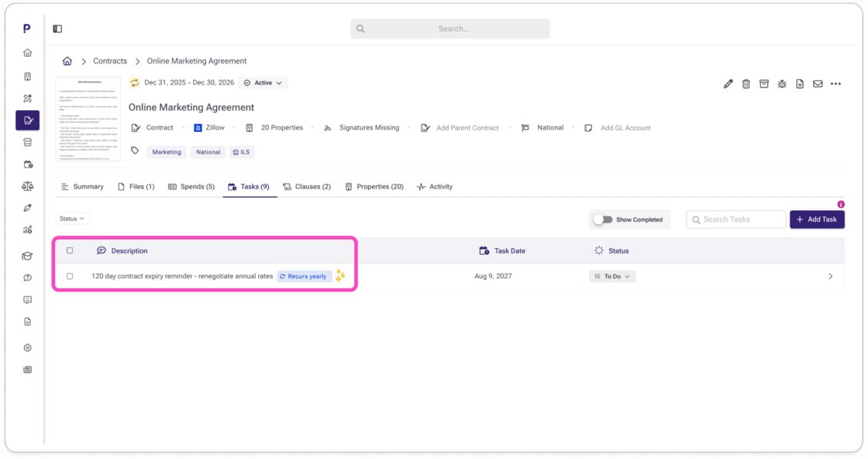Sort by Task Date column header
This screenshot has height=459, width=868.
pyautogui.click(x=502, y=250)
